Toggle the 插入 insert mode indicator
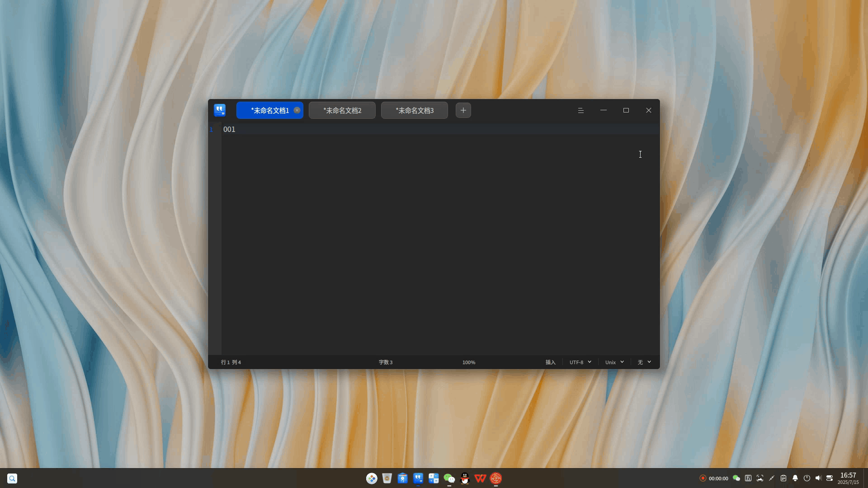868x488 pixels. pos(550,362)
